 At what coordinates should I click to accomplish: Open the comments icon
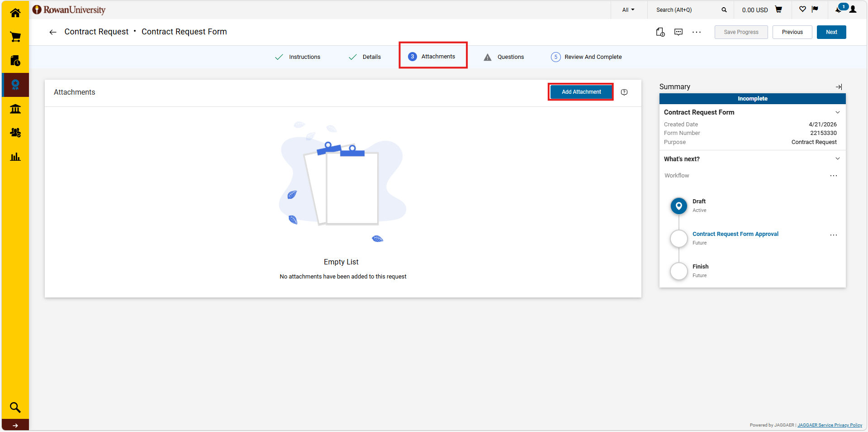(678, 32)
